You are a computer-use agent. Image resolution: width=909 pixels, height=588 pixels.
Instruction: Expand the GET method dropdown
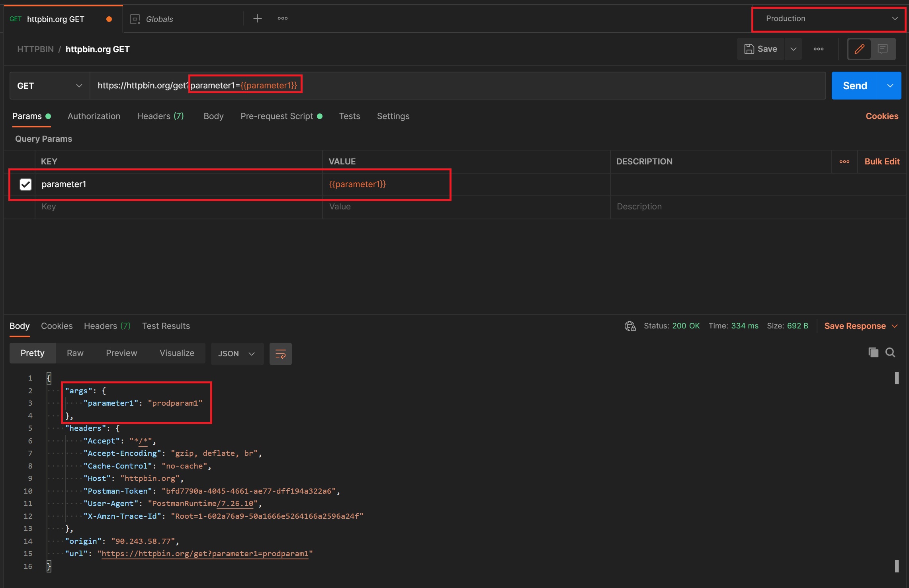(49, 86)
